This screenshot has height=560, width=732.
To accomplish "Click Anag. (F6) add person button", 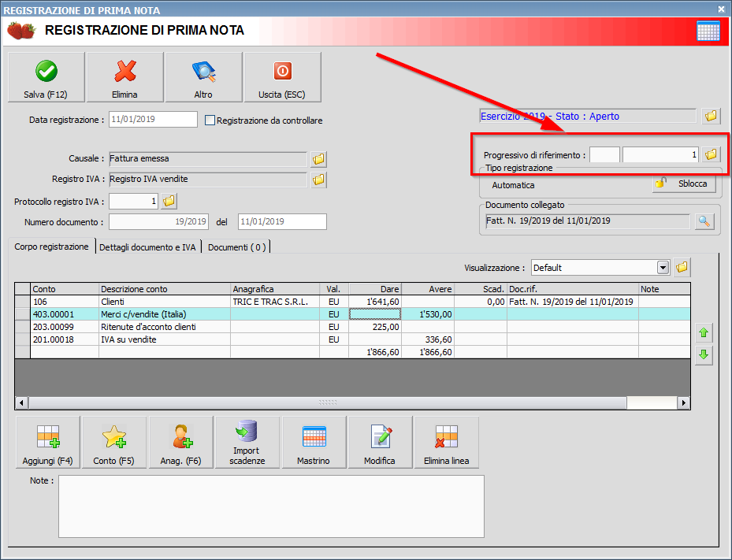I will tap(180, 443).
